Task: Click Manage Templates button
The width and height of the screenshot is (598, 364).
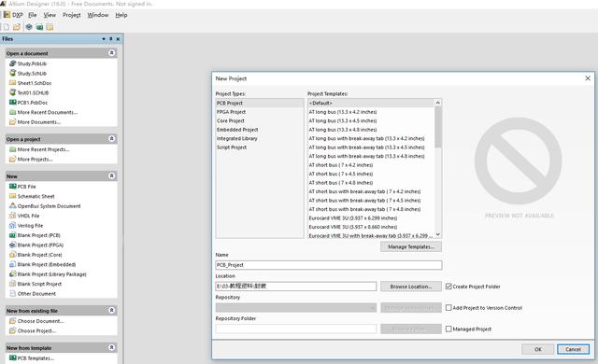Action: pos(411,246)
